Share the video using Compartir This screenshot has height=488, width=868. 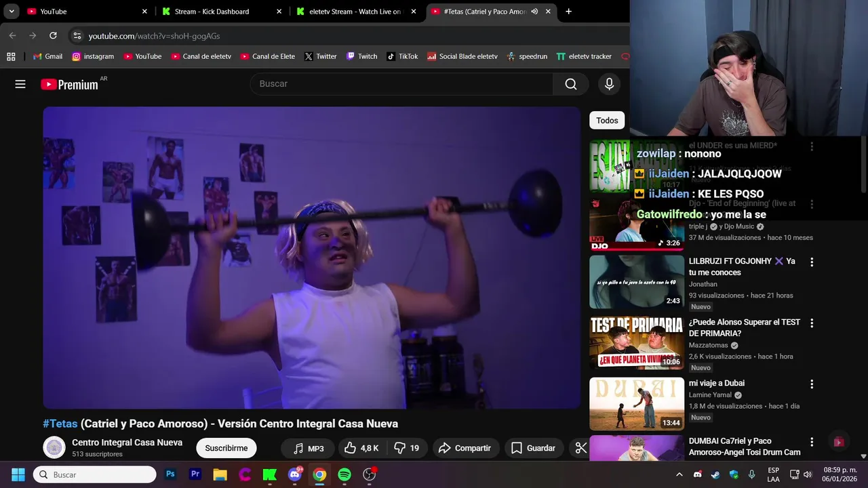(x=465, y=448)
